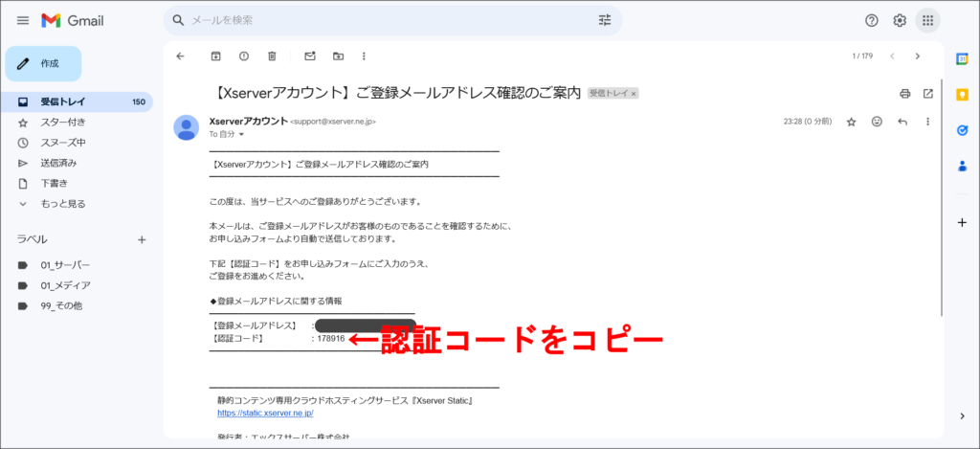
Task: Open Google Tasks side panel
Action: pyautogui.click(x=963, y=130)
